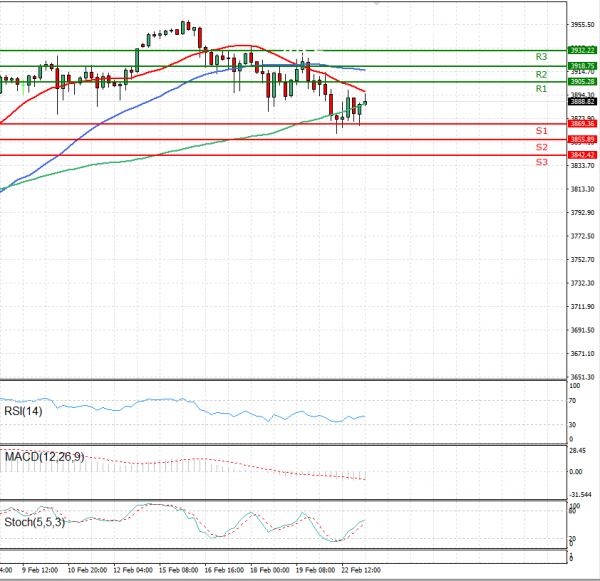Click the 15 Feb 08:00 time label
The image size is (600, 581).
[178, 570]
